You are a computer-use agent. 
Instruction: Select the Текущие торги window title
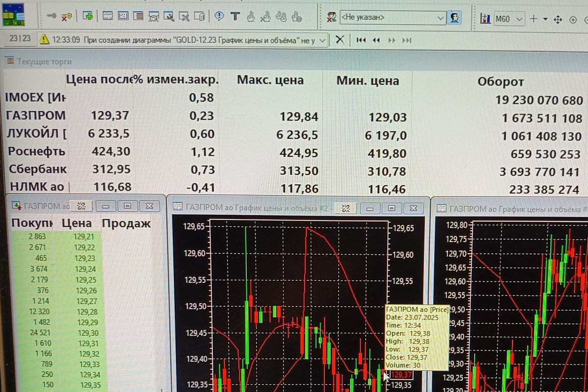[44, 61]
